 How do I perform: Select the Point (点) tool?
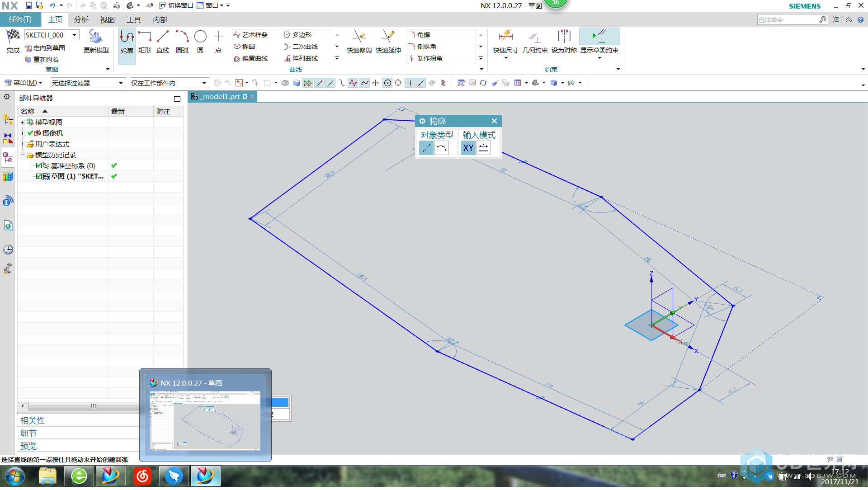tap(218, 42)
